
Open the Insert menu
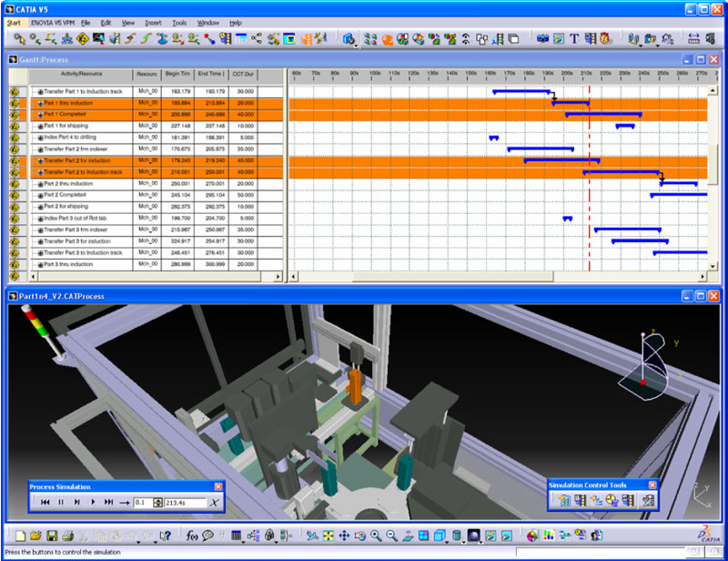click(153, 23)
